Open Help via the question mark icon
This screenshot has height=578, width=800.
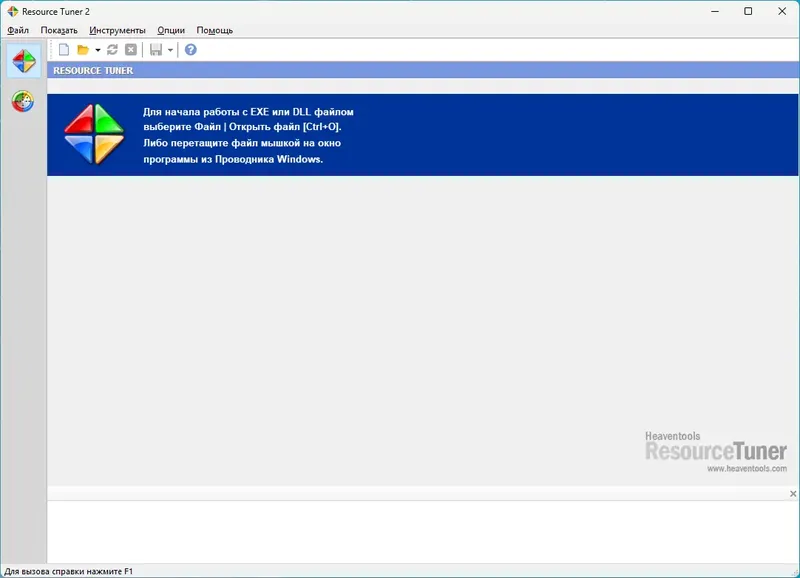pos(190,50)
